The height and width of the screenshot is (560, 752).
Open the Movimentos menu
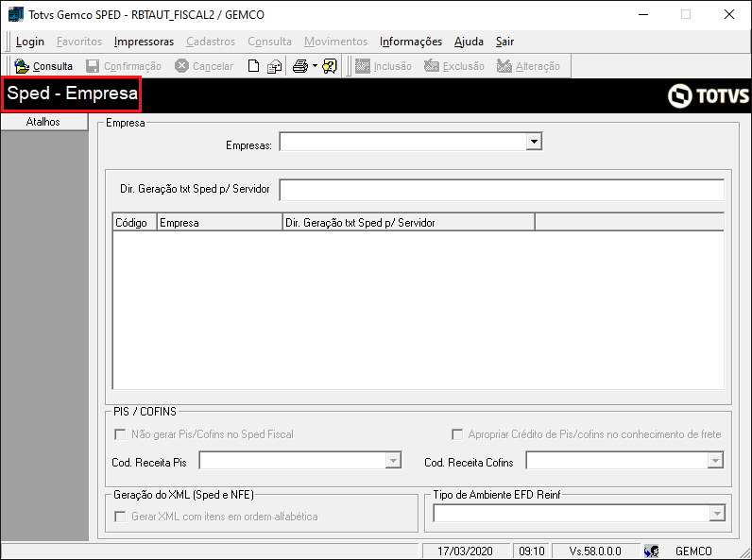coord(335,42)
